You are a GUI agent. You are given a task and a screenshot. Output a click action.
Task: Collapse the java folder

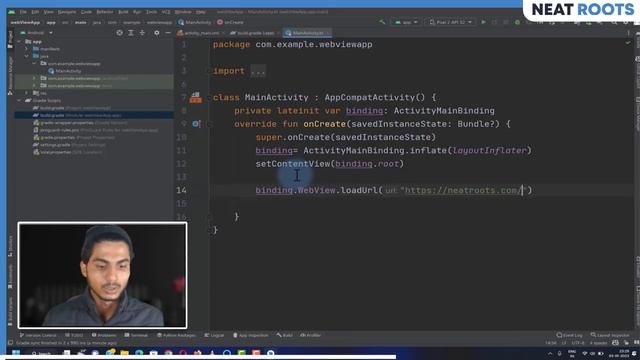[27, 56]
